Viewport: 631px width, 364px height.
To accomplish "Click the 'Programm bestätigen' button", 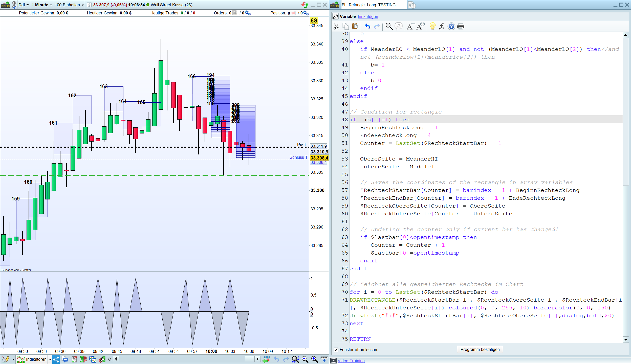I will click(480, 349).
